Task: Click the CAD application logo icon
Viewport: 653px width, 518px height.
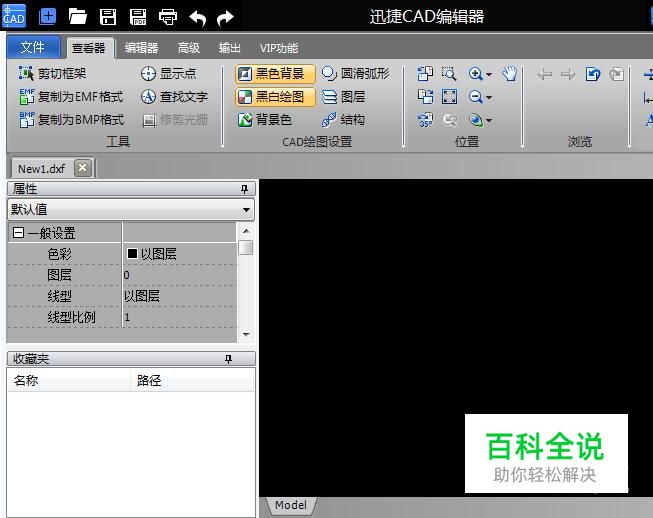Action: pyautogui.click(x=14, y=16)
